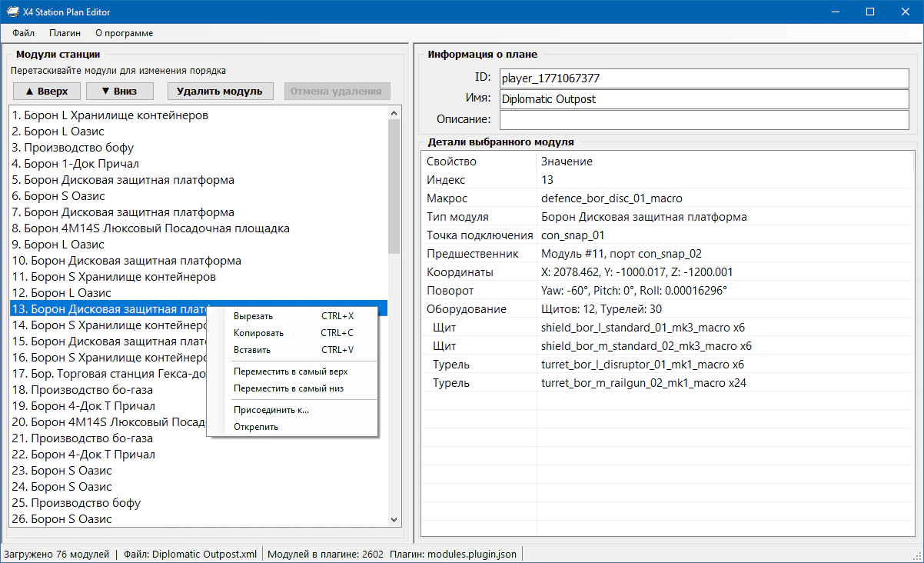This screenshot has width=924, height=563.
Task: Choose Вырезать from the context menu
Action: [x=254, y=316]
